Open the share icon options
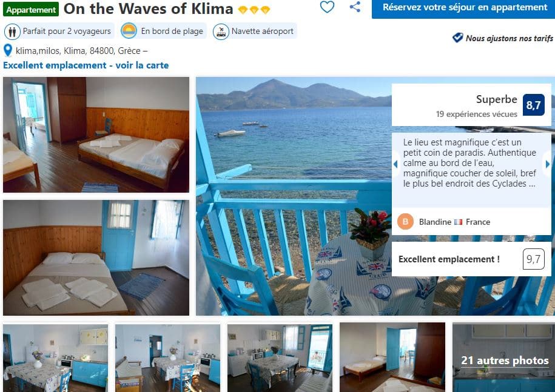Image resolution: width=555 pixels, height=392 pixels. tap(355, 7)
